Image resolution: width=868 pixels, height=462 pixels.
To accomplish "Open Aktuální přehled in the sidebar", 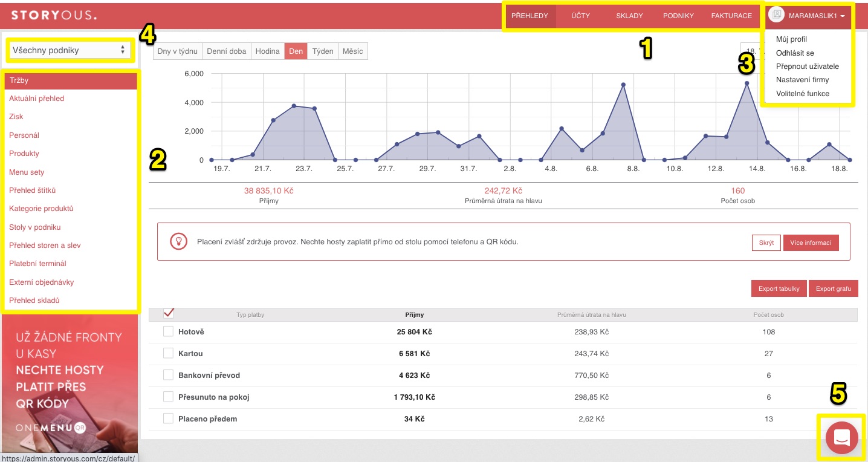I will coord(36,99).
